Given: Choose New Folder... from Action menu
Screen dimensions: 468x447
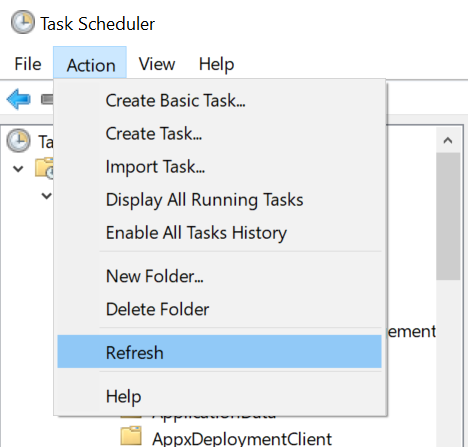Looking at the screenshot, I should 219,276.
